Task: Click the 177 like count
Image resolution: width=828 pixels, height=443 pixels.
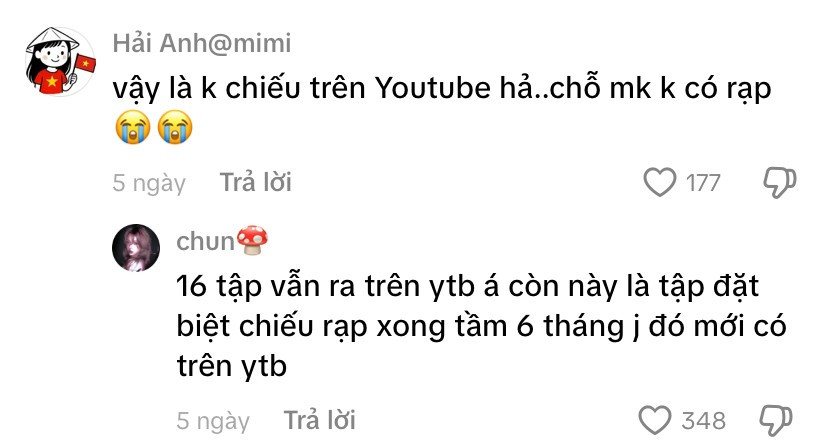Action: pyautogui.click(x=703, y=184)
